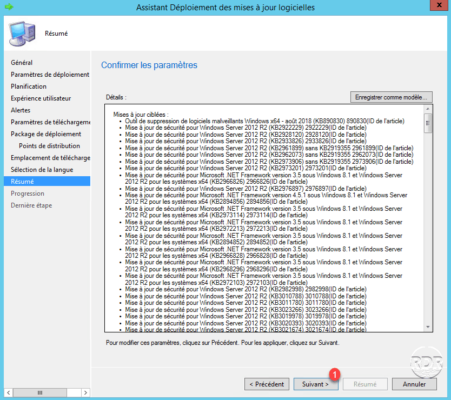Viewport: 451px width, 400px height.
Task: Click the KB2928120 security update line
Action: [x=246, y=134]
